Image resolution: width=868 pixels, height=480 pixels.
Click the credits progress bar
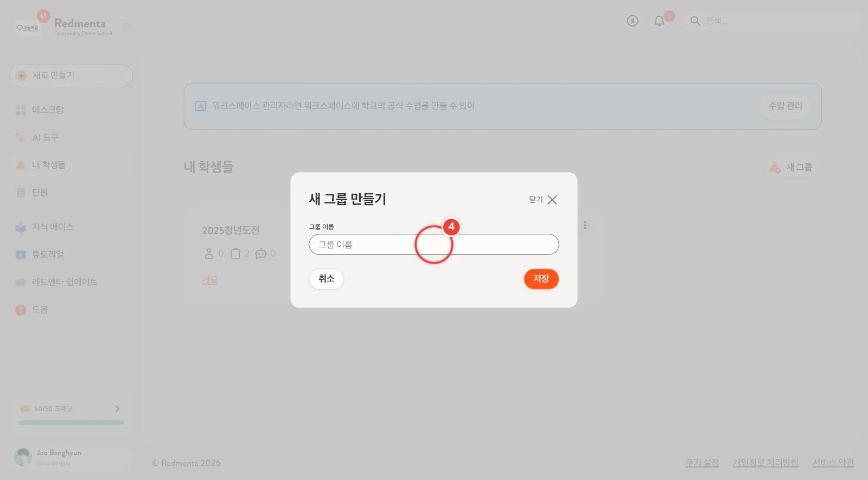71,423
